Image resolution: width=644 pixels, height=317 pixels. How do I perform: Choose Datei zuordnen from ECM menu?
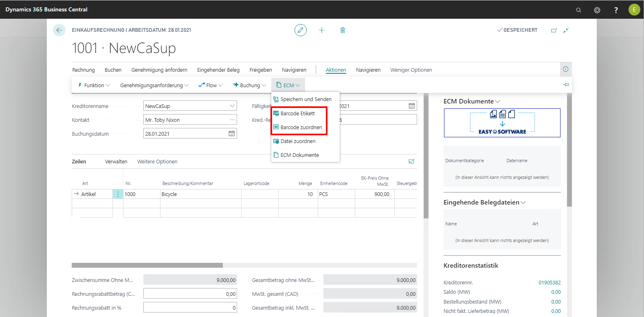pos(306,141)
